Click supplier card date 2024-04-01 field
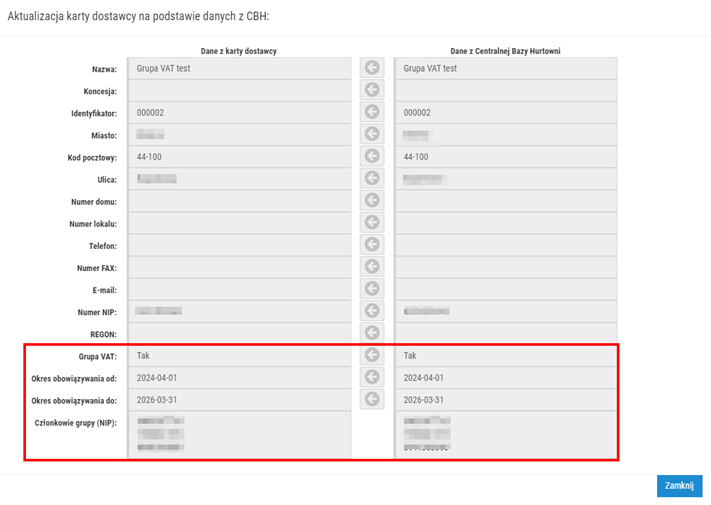The height and width of the screenshot is (505, 711). click(x=239, y=378)
